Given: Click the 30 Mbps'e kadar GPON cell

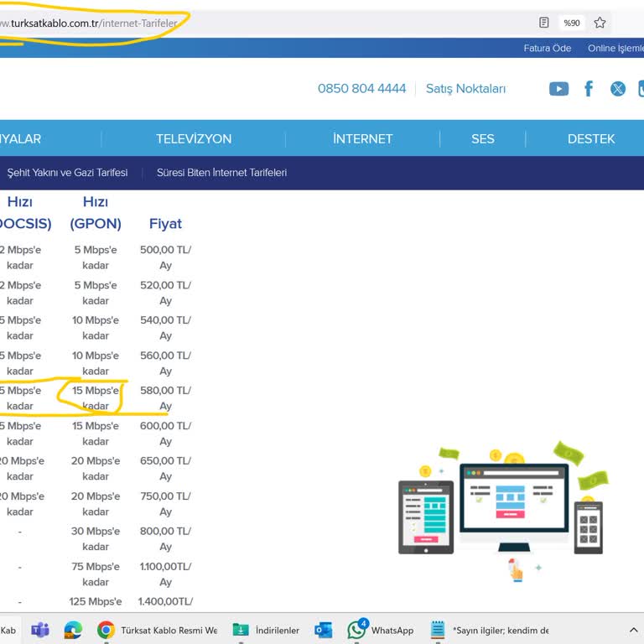Looking at the screenshot, I should pyautogui.click(x=96, y=538).
